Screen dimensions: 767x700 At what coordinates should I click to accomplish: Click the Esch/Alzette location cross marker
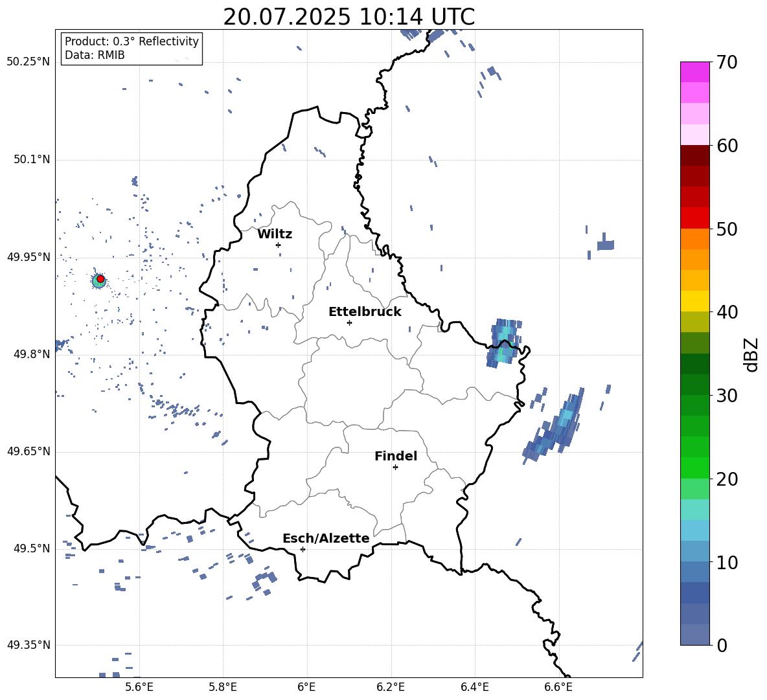coord(303,549)
